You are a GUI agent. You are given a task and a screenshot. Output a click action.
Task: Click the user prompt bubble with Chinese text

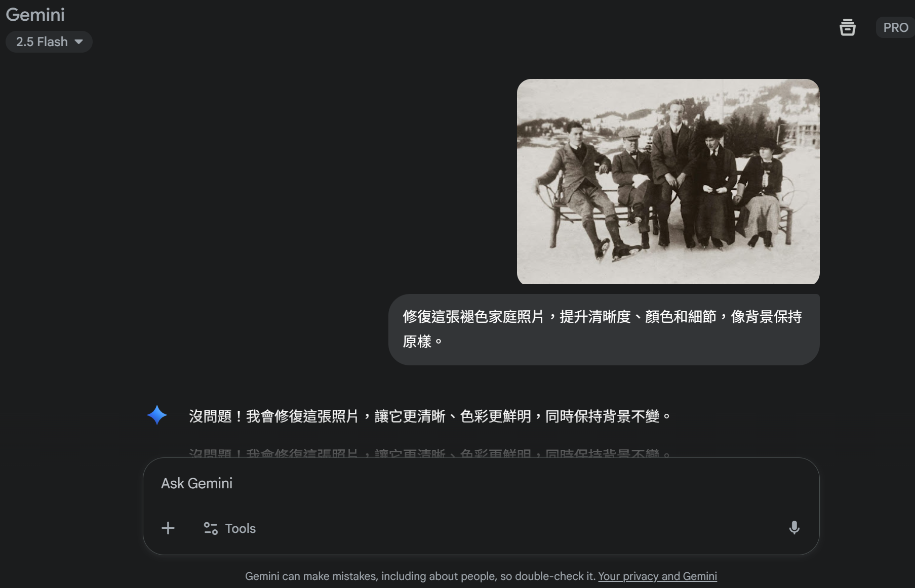[x=604, y=329]
